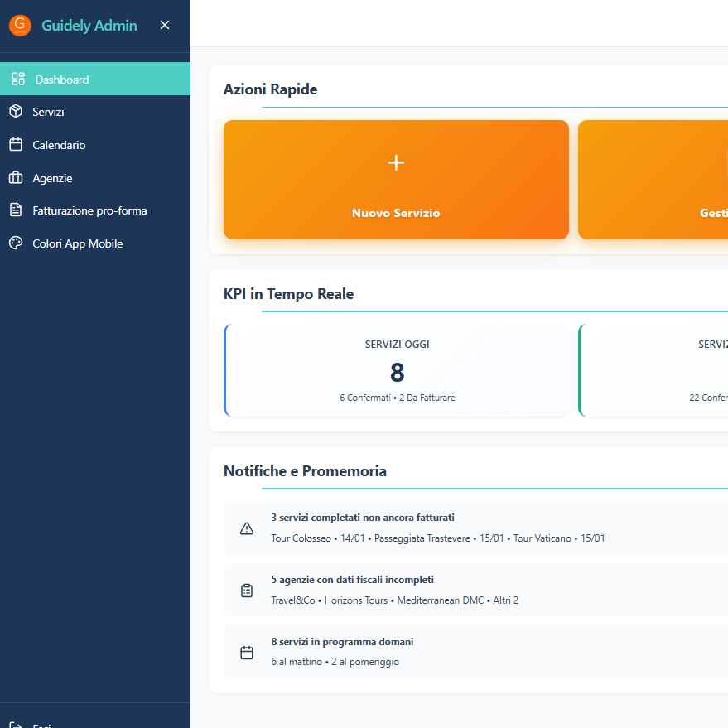Screen dimensions: 728x728
Task: Click the Servizi box icon
Action: coord(16,112)
